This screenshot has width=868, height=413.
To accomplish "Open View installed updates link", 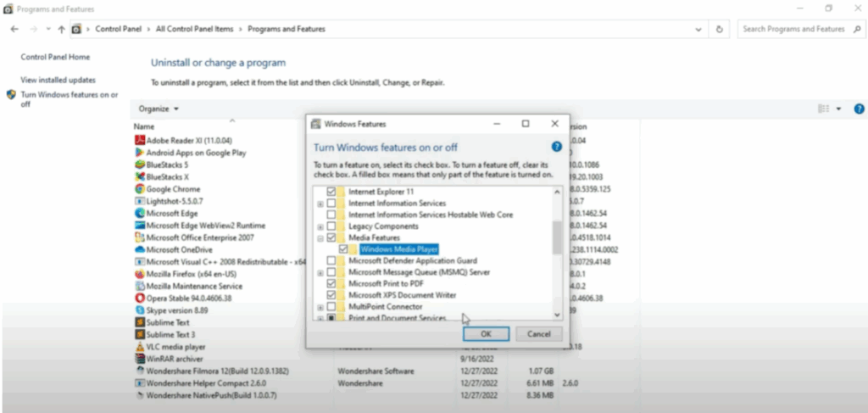I will click(x=58, y=81).
